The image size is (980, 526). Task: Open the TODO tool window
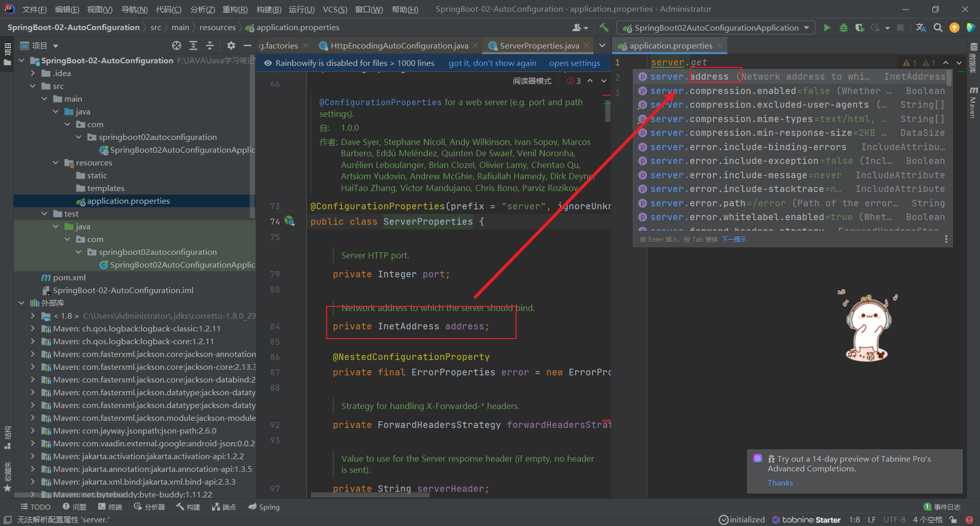[x=35, y=507]
